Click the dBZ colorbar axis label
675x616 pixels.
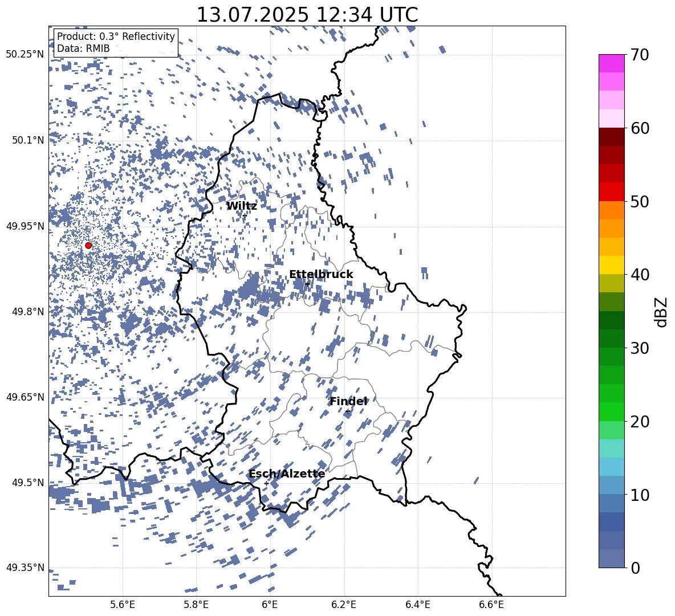click(662, 312)
